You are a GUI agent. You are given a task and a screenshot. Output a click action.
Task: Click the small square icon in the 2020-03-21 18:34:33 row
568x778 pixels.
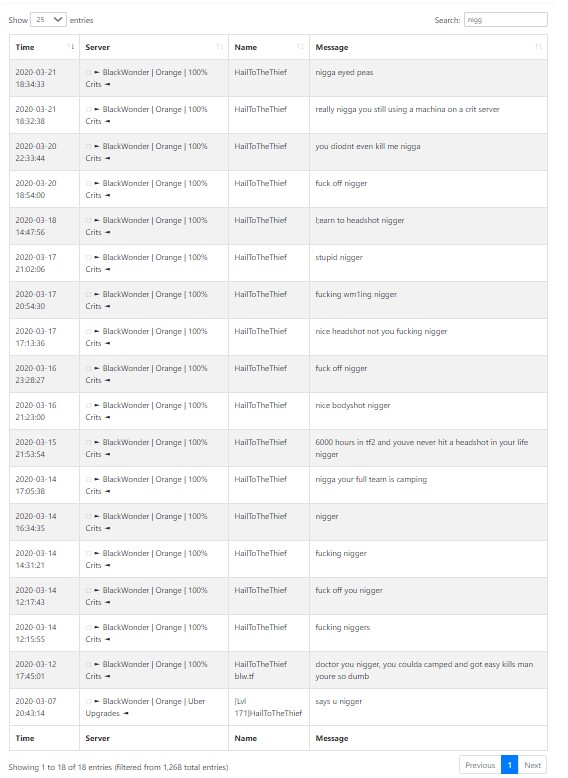[88, 72]
